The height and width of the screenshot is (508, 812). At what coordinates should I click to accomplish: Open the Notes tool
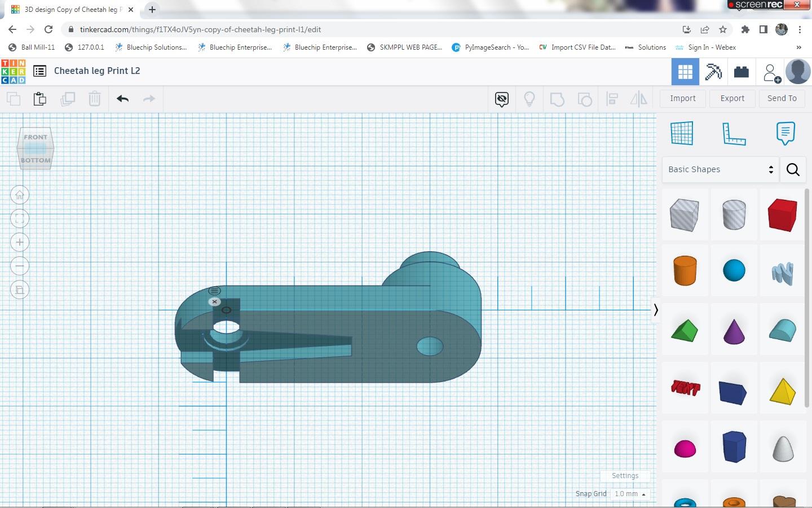pos(785,133)
